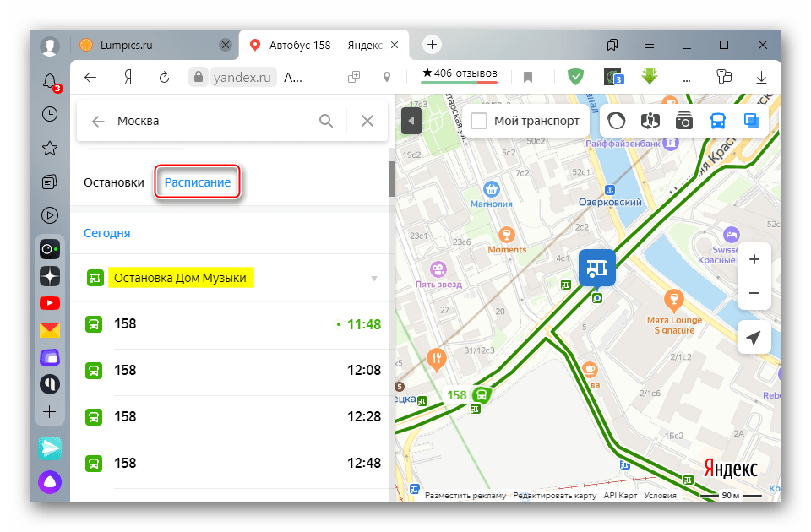
Task: Click the Москва search input field
Action: click(211, 121)
